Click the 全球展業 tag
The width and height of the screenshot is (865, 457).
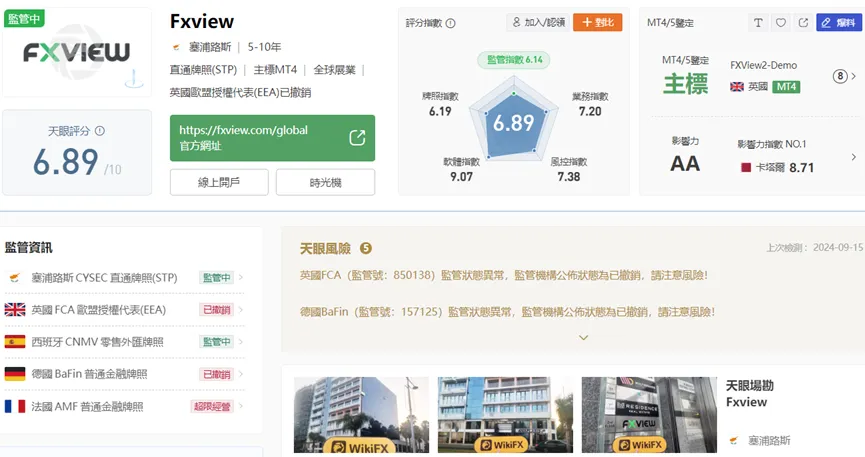[334, 70]
